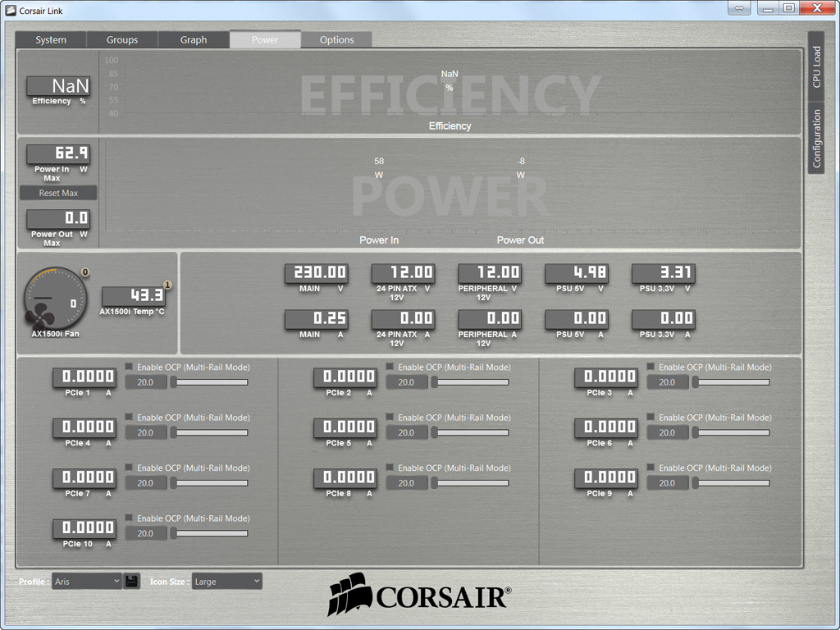The image size is (840, 630).
Task: Adjust the PCIe 9 OCP limit slider
Action: [x=731, y=483]
